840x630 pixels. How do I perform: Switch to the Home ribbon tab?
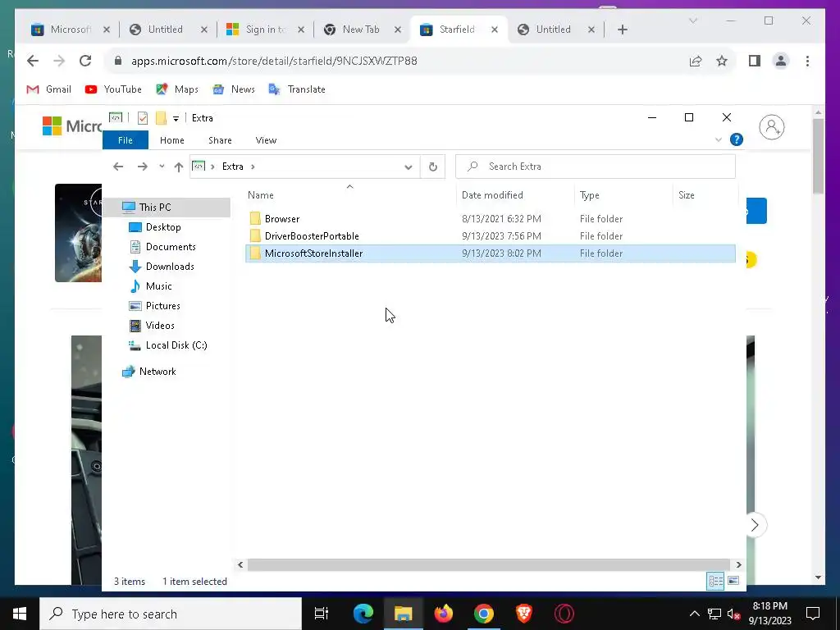(x=172, y=140)
